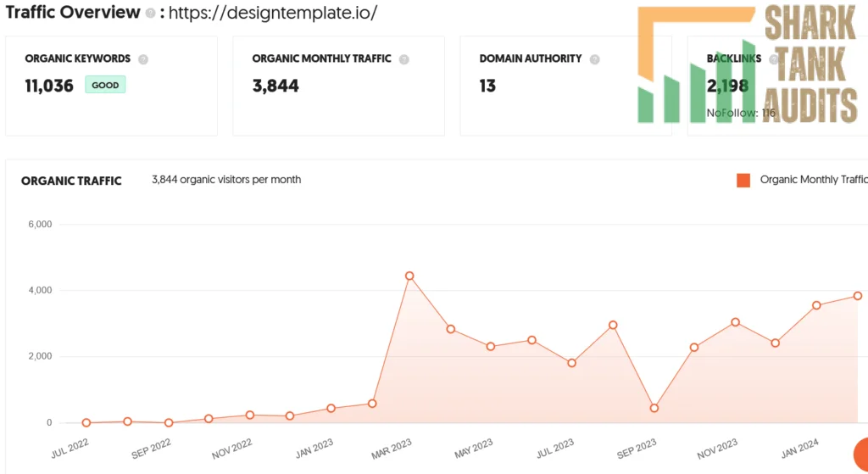This screenshot has height=474, width=868.
Task: Toggle the Organic Monthly Traffic legend label
Action: (x=813, y=180)
